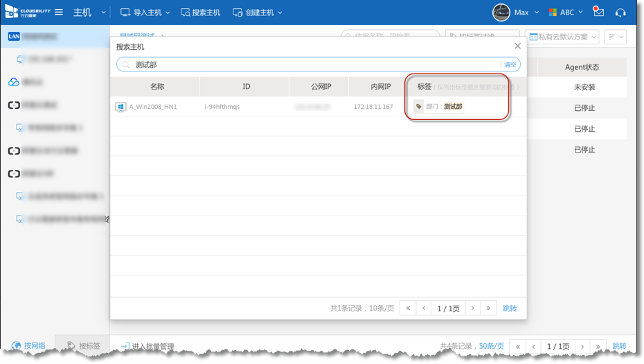Click the mail notification icon in header

tap(599, 12)
